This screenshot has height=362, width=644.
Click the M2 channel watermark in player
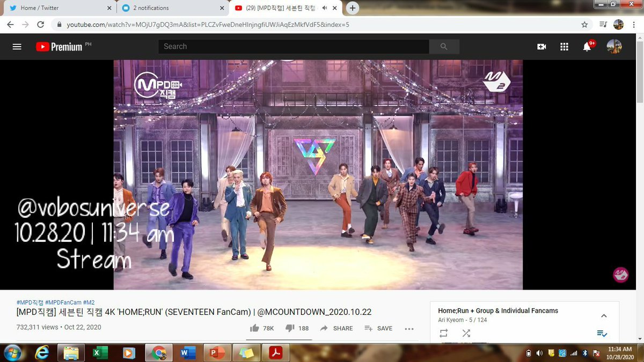pos(620,275)
